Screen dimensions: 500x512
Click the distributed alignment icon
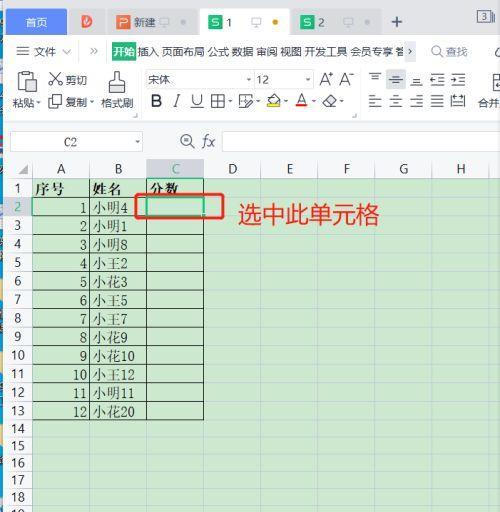click(x=458, y=101)
